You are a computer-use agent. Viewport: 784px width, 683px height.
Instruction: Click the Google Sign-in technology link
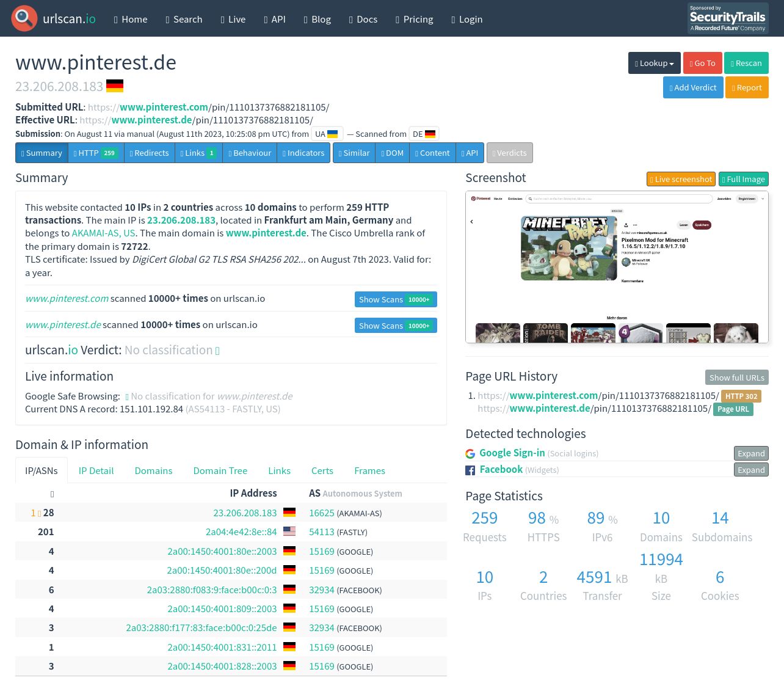(512, 453)
